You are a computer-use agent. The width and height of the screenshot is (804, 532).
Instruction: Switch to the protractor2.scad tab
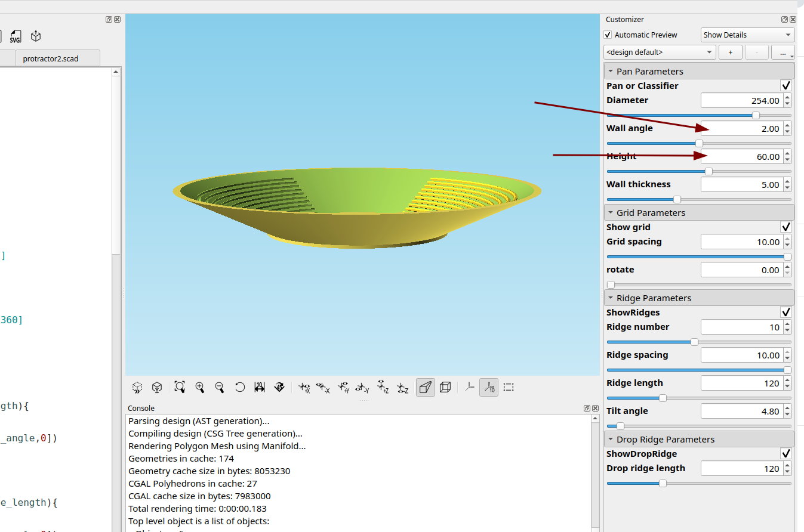click(51, 58)
